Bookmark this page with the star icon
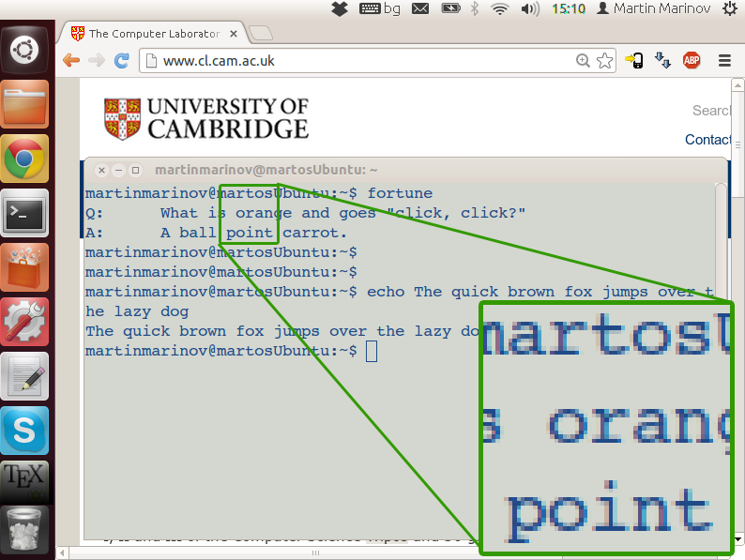The width and height of the screenshot is (745, 560). [x=605, y=61]
